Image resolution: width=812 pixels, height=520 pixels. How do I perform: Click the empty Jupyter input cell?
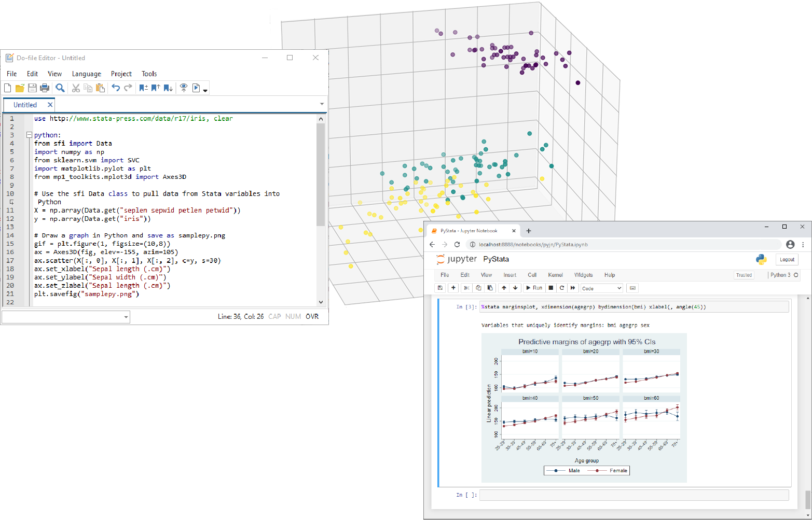pyautogui.click(x=634, y=495)
